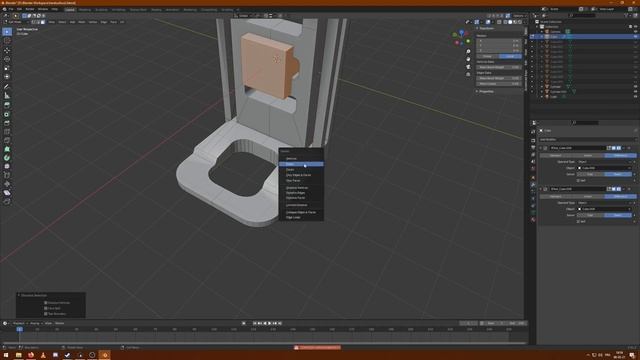Switch to edge select mode
The width and height of the screenshot is (640, 360).
[x=38, y=22]
